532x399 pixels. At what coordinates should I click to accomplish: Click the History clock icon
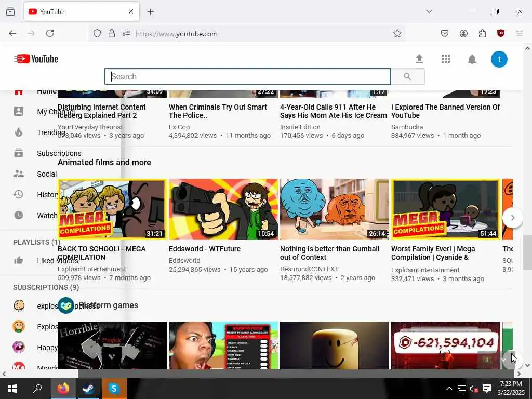(18, 194)
